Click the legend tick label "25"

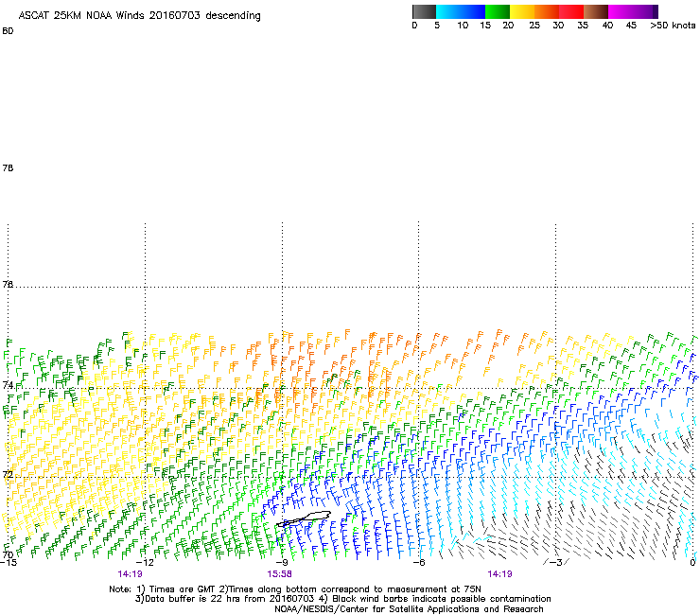point(534,26)
